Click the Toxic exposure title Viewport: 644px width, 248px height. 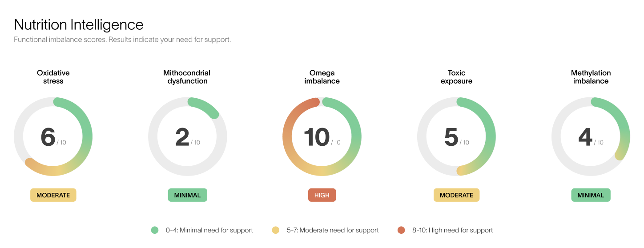(x=456, y=77)
